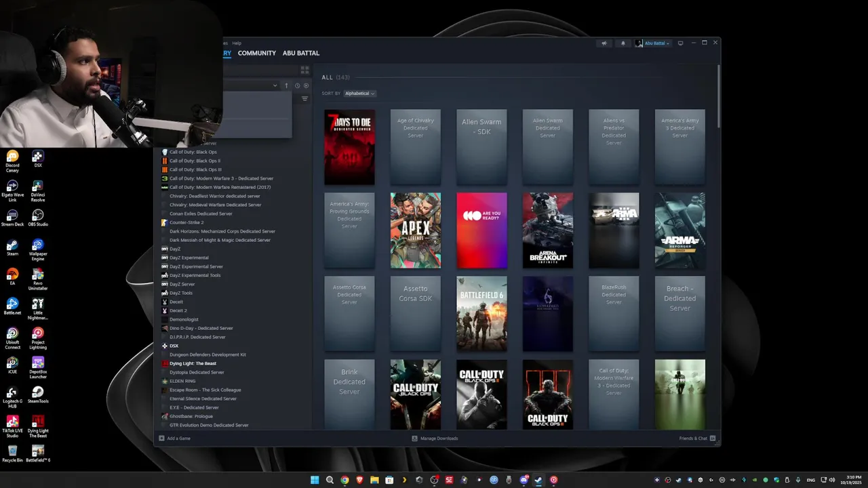Open Discord Canary desktop shortcut
Screen dimensions: 868x488
[12, 162]
